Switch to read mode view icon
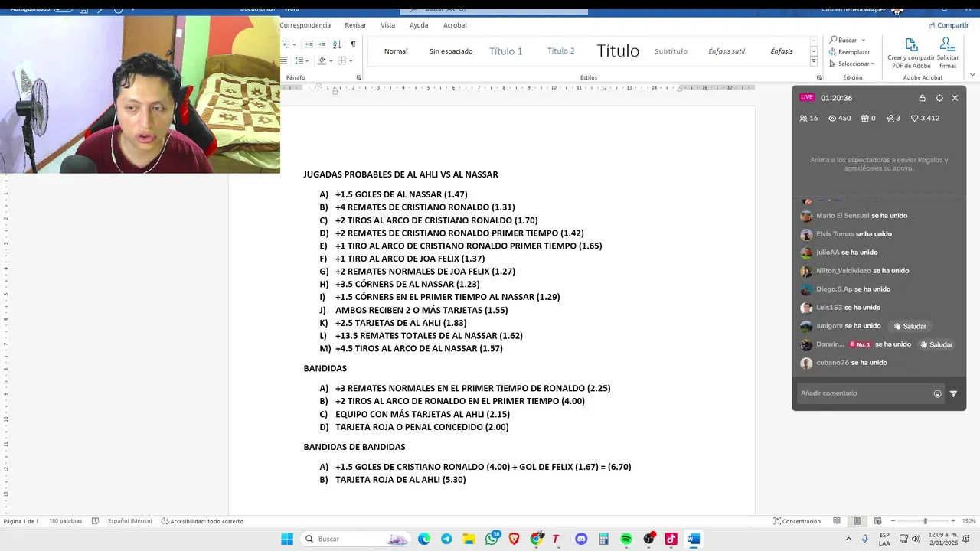980x551 pixels. click(837, 521)
